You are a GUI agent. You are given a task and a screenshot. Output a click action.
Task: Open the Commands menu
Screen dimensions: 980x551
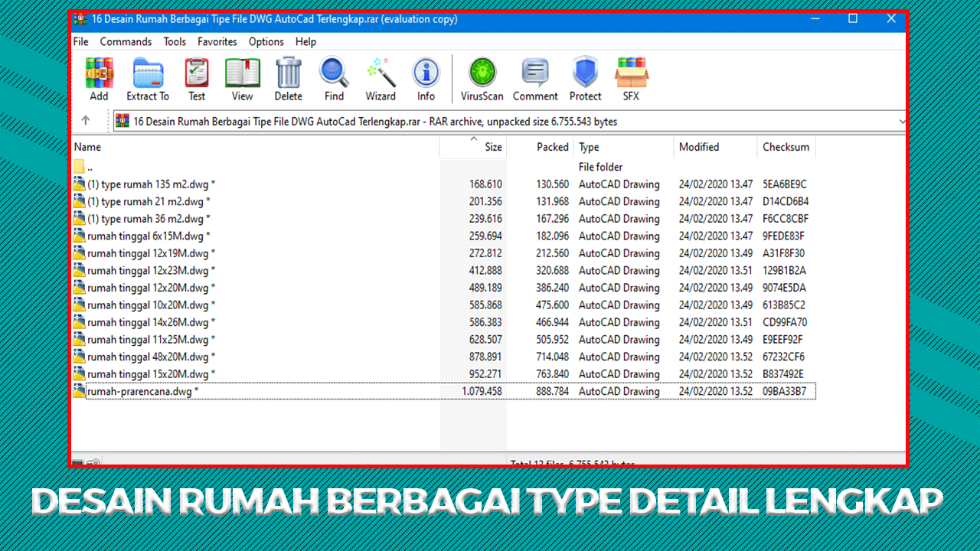pos(126,42)
